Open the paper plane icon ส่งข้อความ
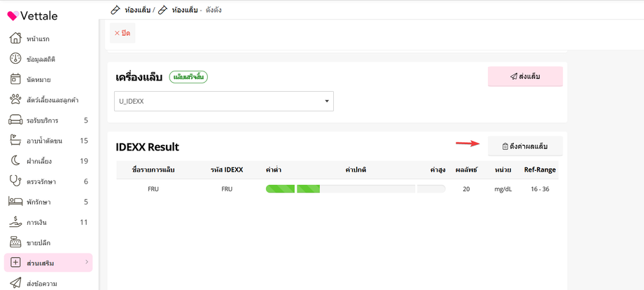The image size is (644, 290). tap(15, 283)
